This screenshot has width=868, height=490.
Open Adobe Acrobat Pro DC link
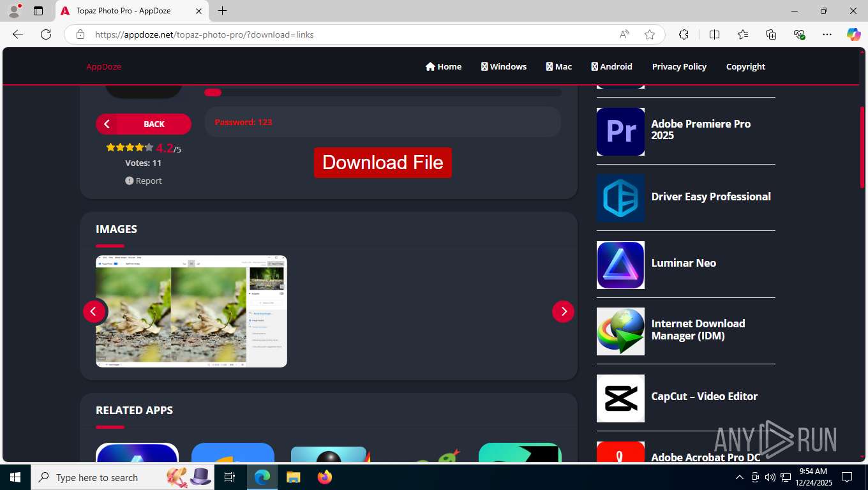(706, 457)
